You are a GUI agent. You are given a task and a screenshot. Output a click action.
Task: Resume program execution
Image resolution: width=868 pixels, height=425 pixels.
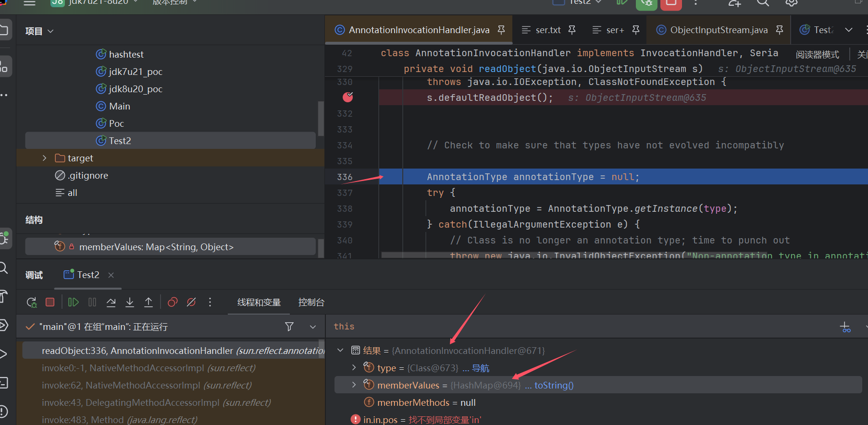73,302
